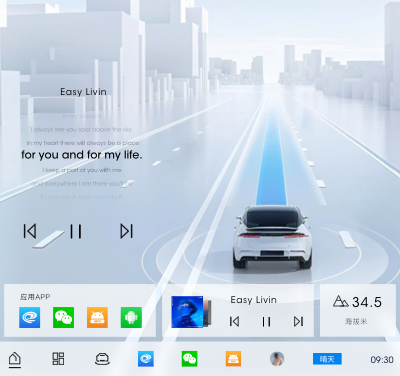Image resolution: width=400 pixels, height=376 pixels.
Task: Click the white car on the road
Action: coord(273,237)
